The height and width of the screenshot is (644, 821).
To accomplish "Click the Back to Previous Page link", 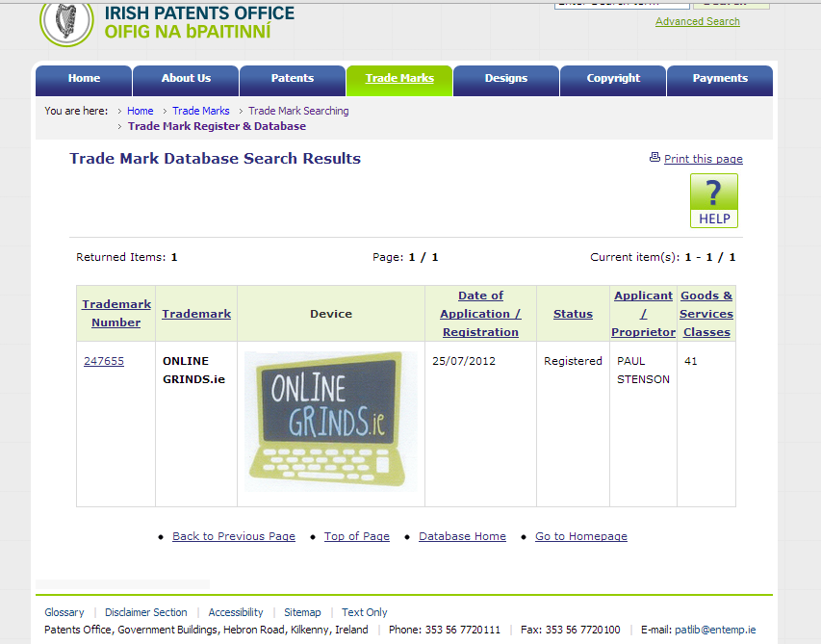I will click(234, 536).
